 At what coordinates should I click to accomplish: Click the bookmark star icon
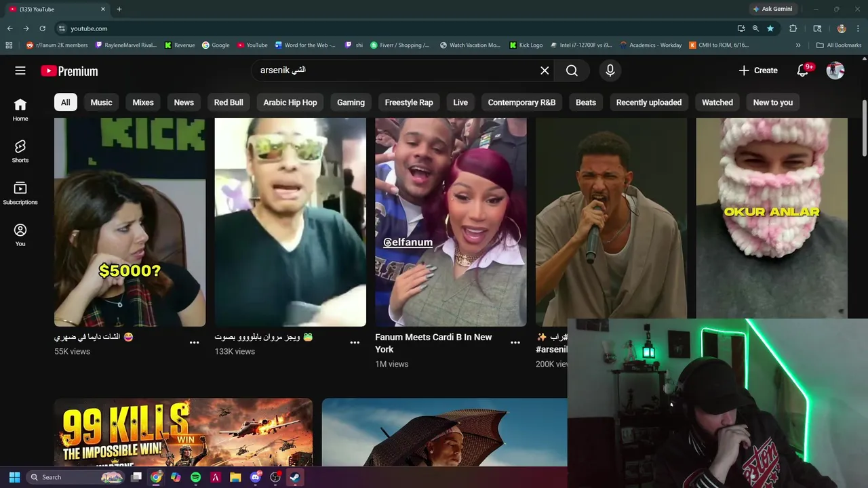(770, 28)
